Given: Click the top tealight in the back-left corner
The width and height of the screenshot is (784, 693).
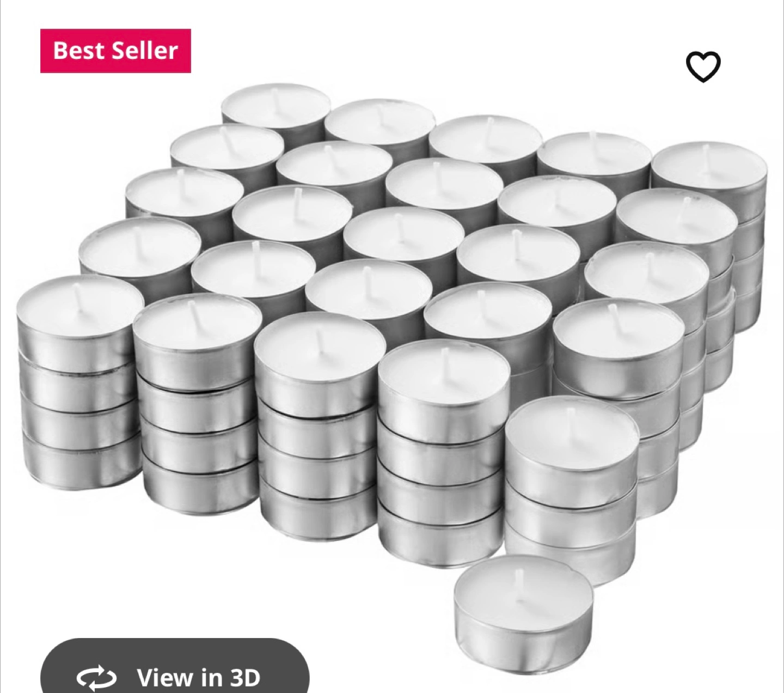Looking at the screenshot, I should [276, 105].
